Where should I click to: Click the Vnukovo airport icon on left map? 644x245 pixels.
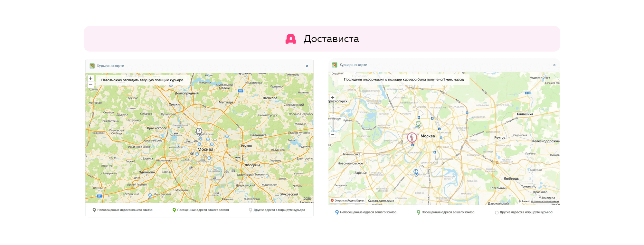(x=150, y=195)
